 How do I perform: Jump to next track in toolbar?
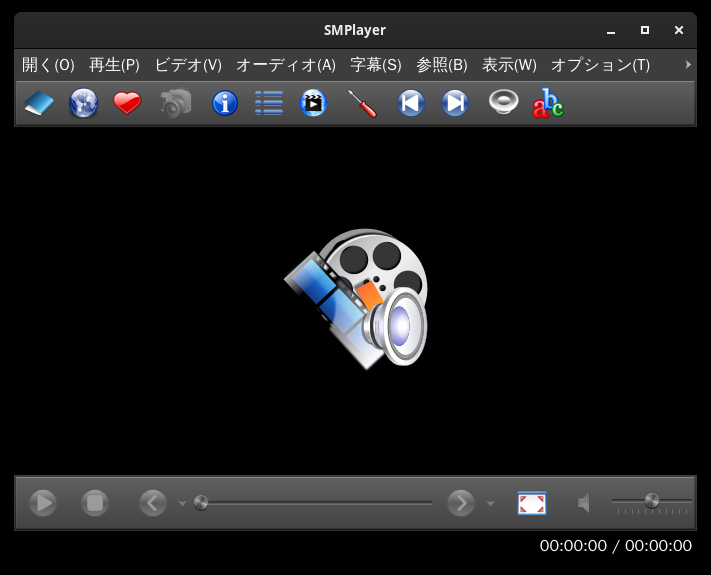(x=455, y=103)
